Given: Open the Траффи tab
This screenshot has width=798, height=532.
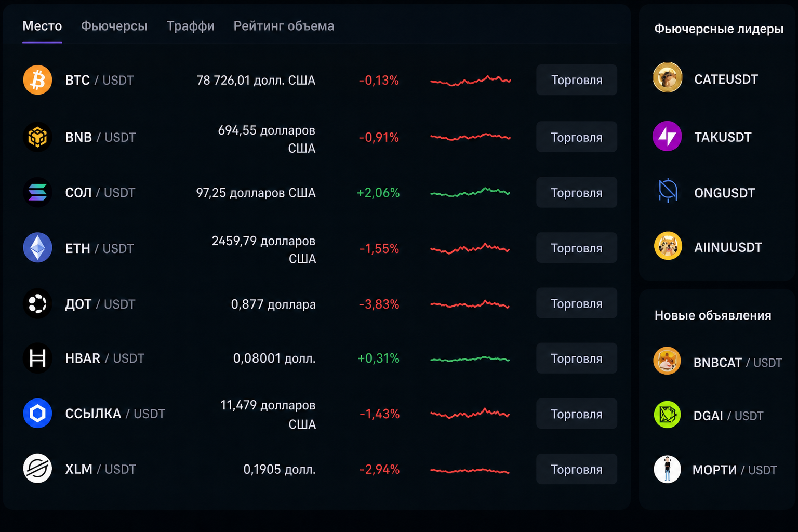Looking at the screenshot, I should click(191, 26).
